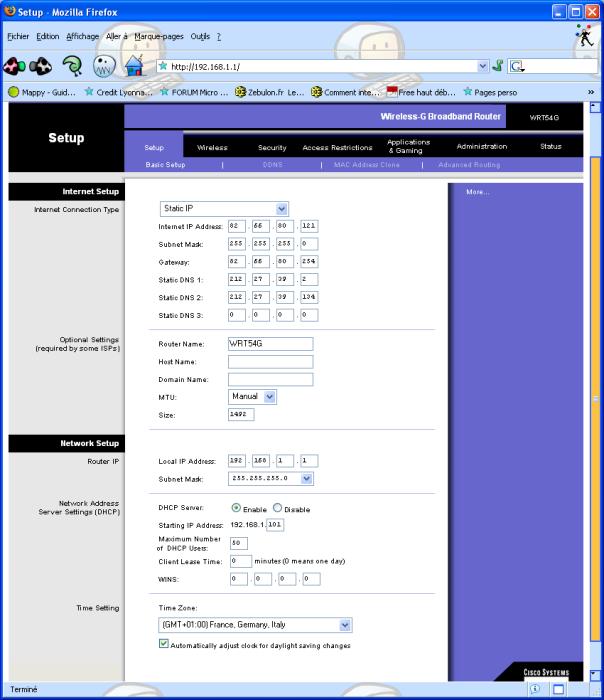This screenshot has height=700, width=604.
Task: Open the Free haut déb... bookmark
Action: tap(421, 92)
